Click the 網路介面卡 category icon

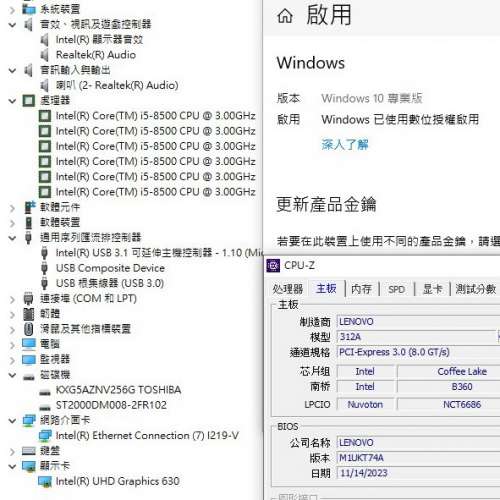pyautogui.click(x=29, y=420)
